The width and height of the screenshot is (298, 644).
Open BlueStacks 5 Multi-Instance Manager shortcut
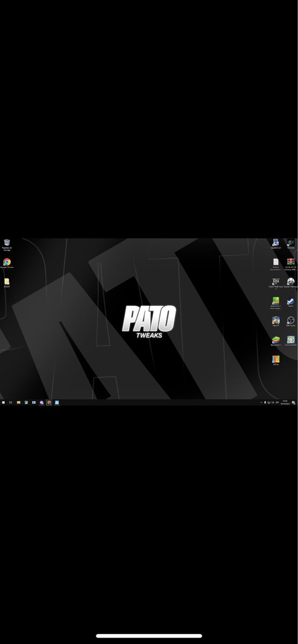pos(276,302)
